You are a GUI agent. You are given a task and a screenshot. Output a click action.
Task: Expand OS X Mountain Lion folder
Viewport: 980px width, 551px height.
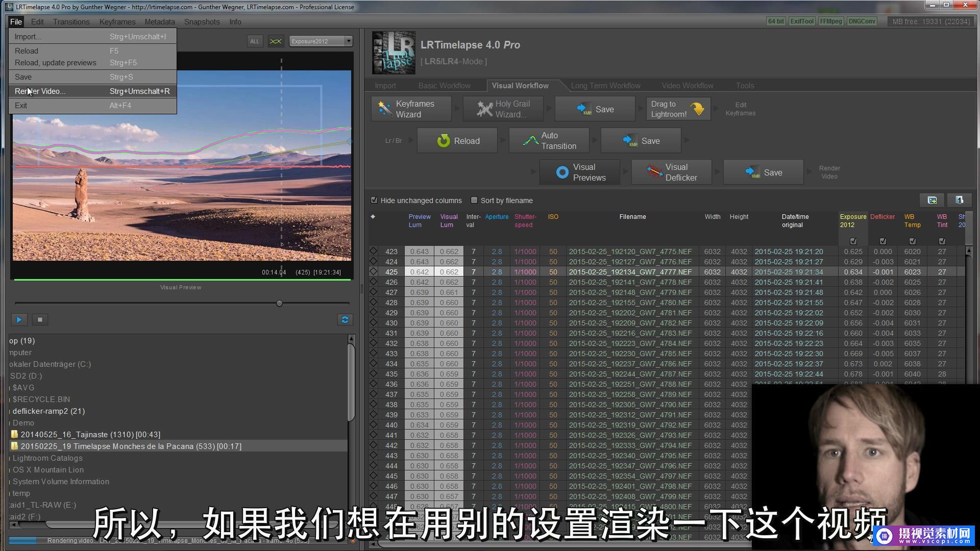pos(48,470)
